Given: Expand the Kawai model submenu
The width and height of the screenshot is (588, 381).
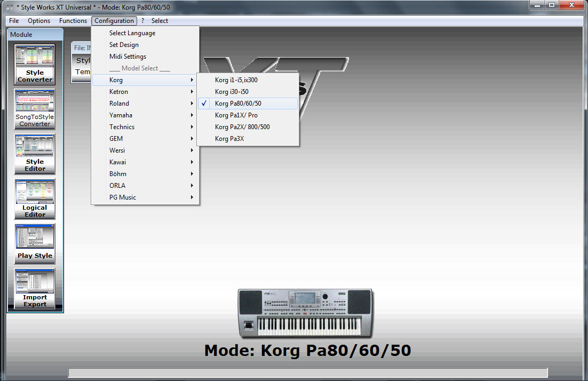Looking at the screenshot, I should click(x=145, y=162).
